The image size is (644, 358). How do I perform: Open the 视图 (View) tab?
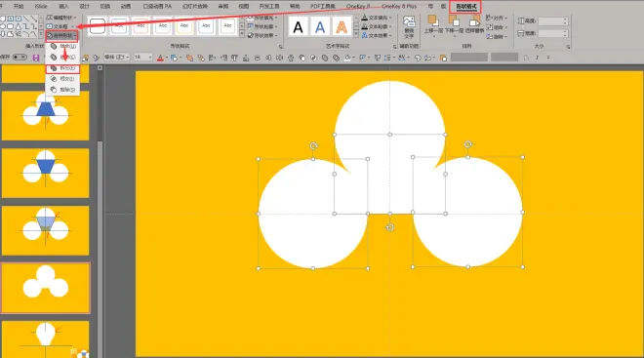(x=244, y=6)
